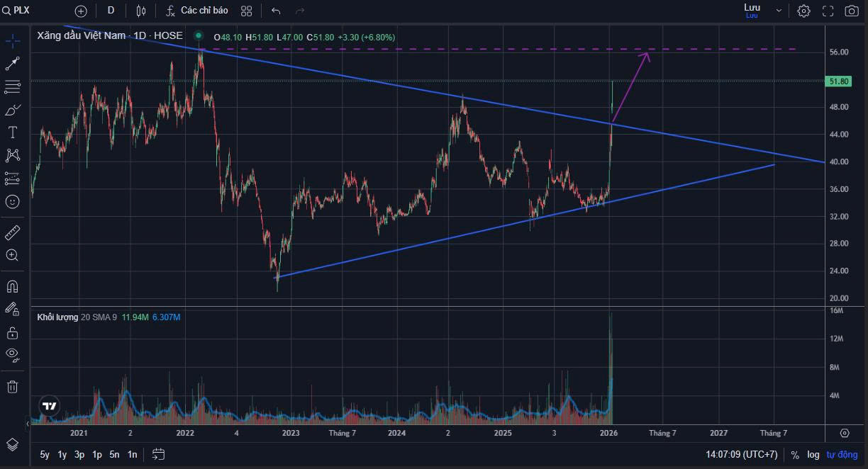The width and height of the screenshot is (868, 469).
Task: Open the object tree layers icon
Action: [12, 444]
